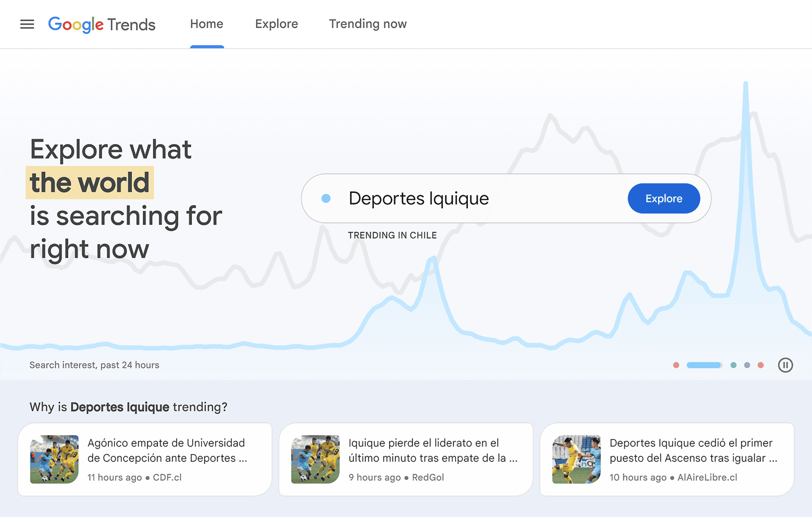Screen dimensions: 812x517
Task: Pause the trending carousel animation
Action: click(x=785, y=365)
